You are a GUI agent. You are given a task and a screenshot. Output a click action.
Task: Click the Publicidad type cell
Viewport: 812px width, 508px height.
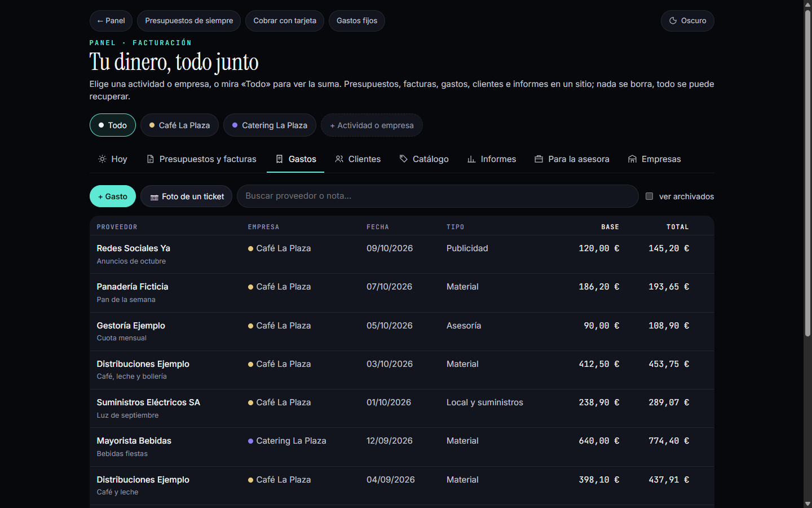[x=467, y=248]
